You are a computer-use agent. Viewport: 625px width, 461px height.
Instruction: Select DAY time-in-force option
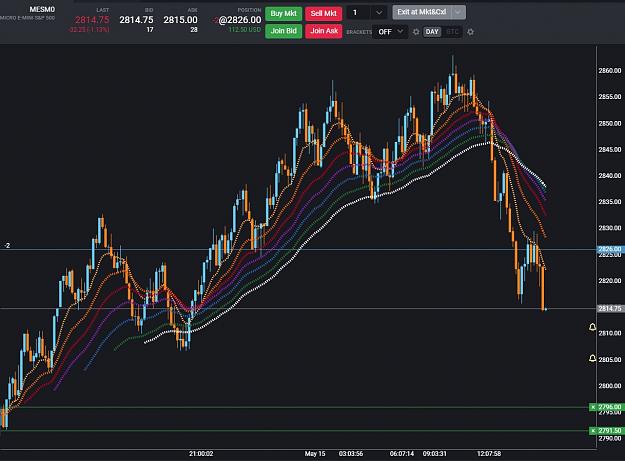[432, 32]
